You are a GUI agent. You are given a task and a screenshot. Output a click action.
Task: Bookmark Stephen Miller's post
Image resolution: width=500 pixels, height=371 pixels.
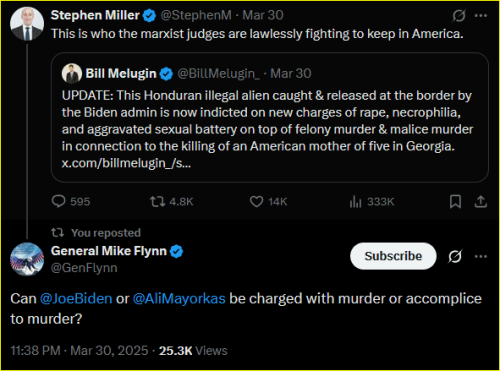[x=455, y=201]
